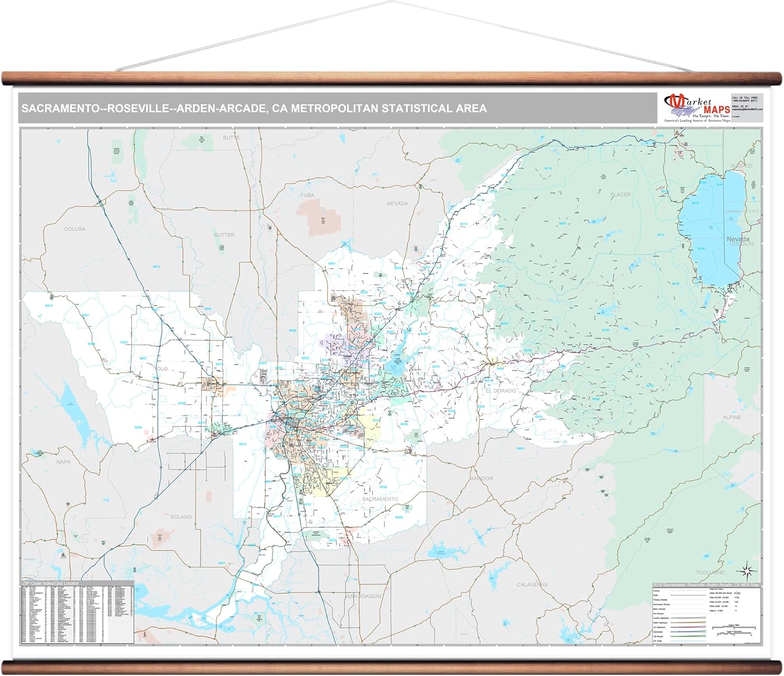Click the US Highways legend symbol
The height and width of the screenshot is (676, 784).
coord(688,627)
